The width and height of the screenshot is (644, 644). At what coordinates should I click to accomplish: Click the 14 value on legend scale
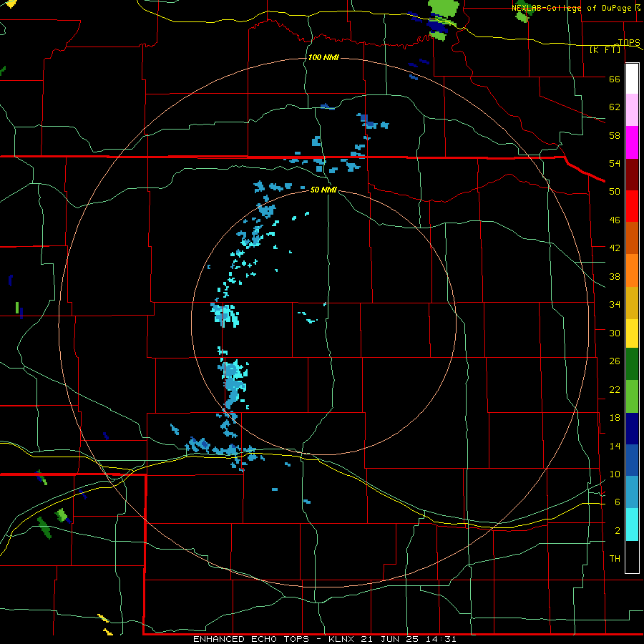(615, 446)
